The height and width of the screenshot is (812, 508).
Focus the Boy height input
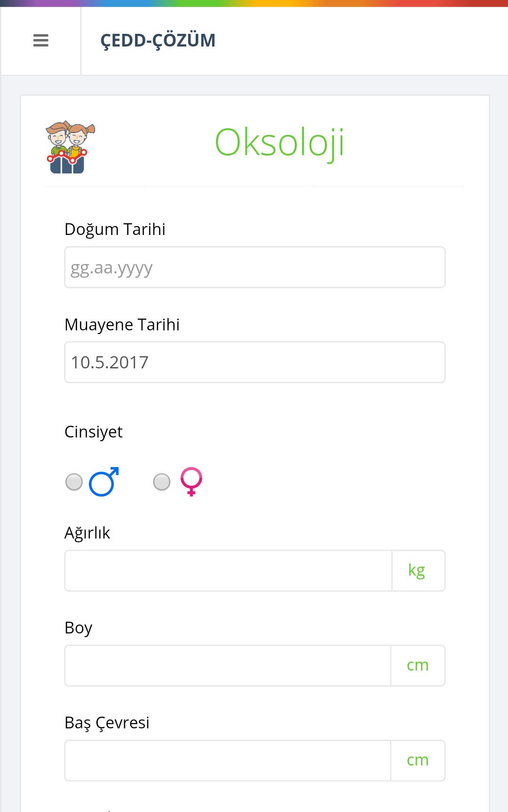click(228, 665)
